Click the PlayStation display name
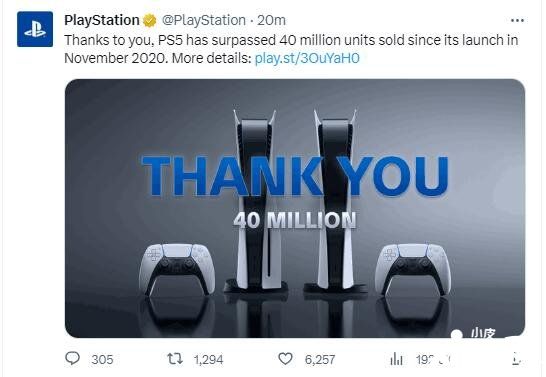 coord(102,20)
